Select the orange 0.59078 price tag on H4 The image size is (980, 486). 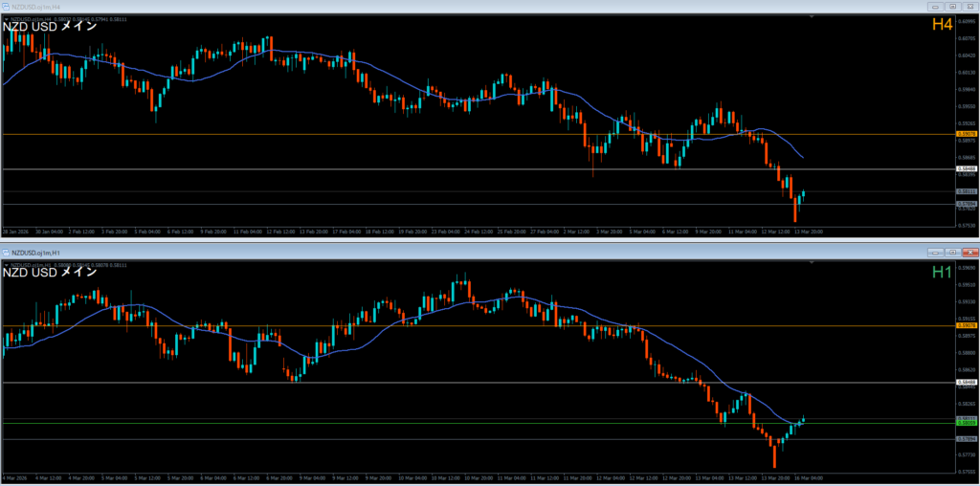[966, 134]
